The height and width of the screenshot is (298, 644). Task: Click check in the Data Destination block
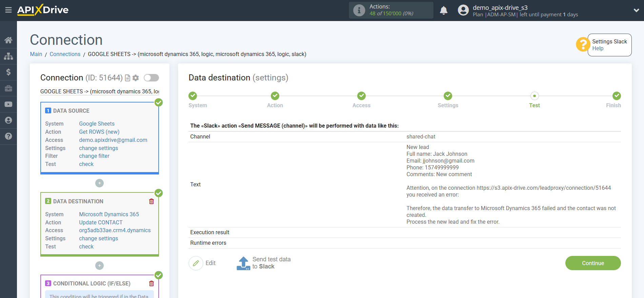coord(86,246)
